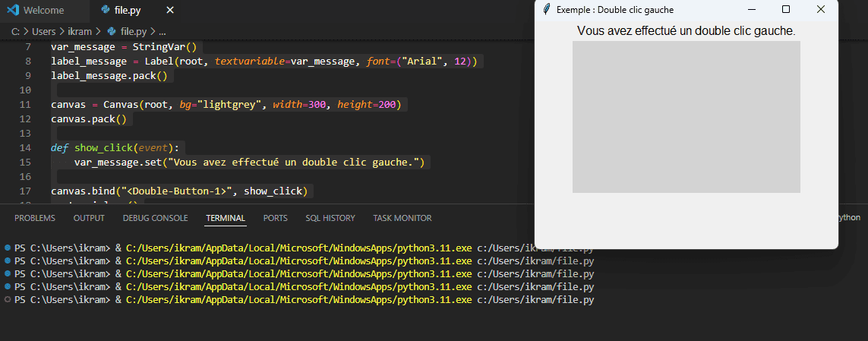Open the DEBUG CONSOLE panel tab
The image size is (868, 341).
pos(155,218)
